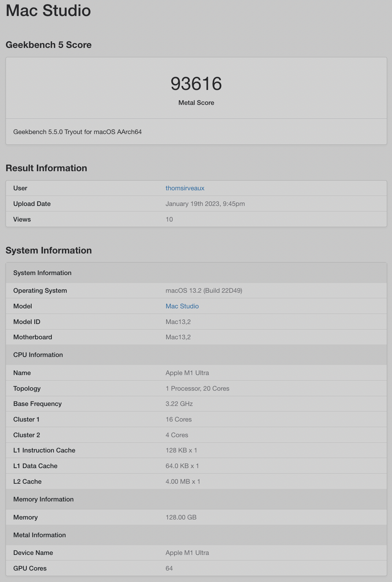Screen dimensions: 392x582
Task: Click the Mac Studio model link
Action: [182, 306]
